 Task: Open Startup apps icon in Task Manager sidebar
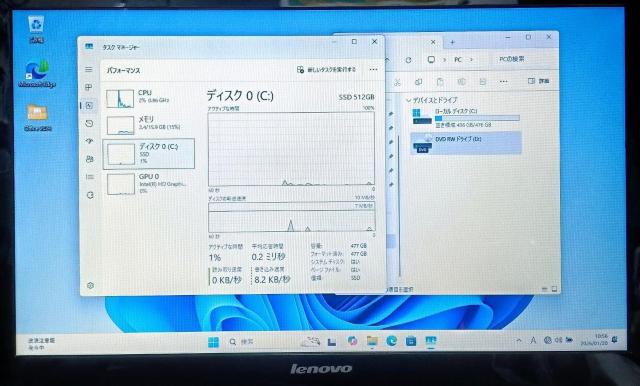pyautogui.click(x=89, y=141)
